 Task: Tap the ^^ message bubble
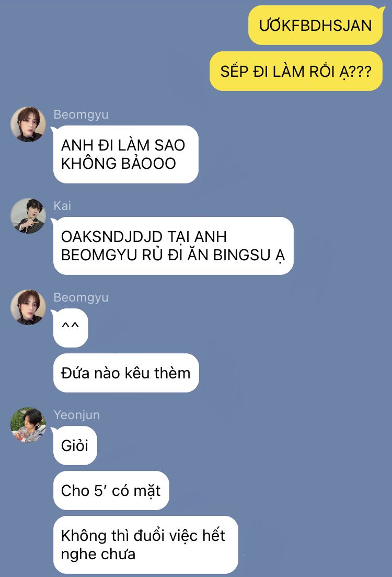pos(71,328)
